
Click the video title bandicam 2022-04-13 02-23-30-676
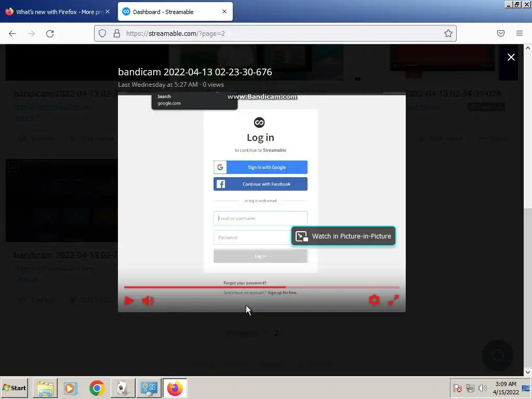(x=195, y=72)
